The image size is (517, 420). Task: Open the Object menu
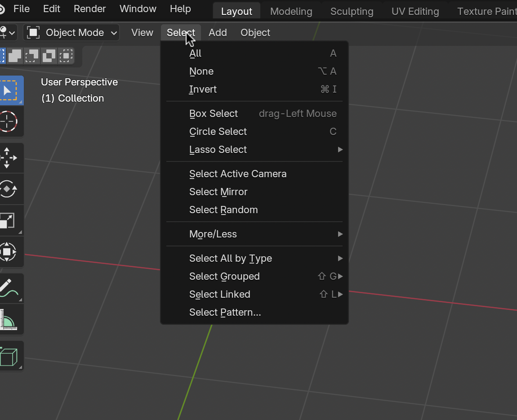[x=255, y=33]
